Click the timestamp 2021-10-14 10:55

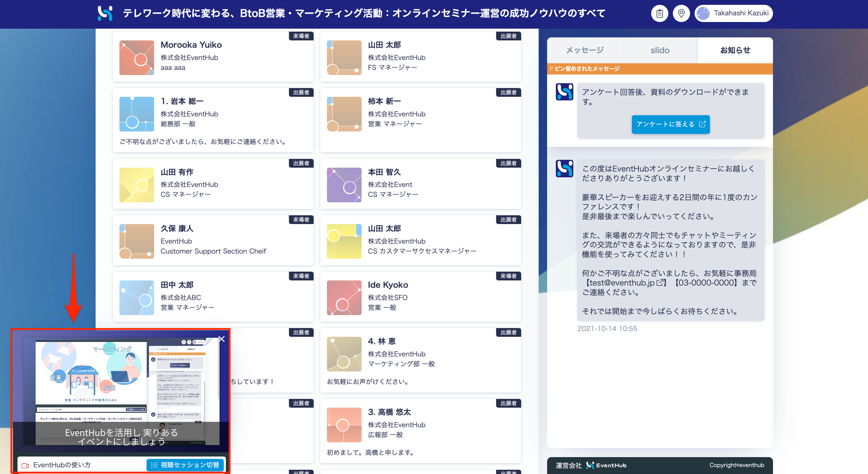coord(607,328)
